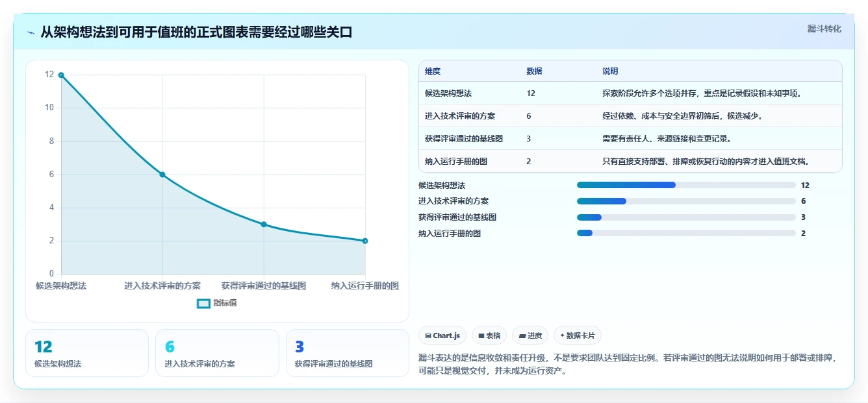
Task: Select table cell 进入技术评审的方案
Action: coord(460,116)
